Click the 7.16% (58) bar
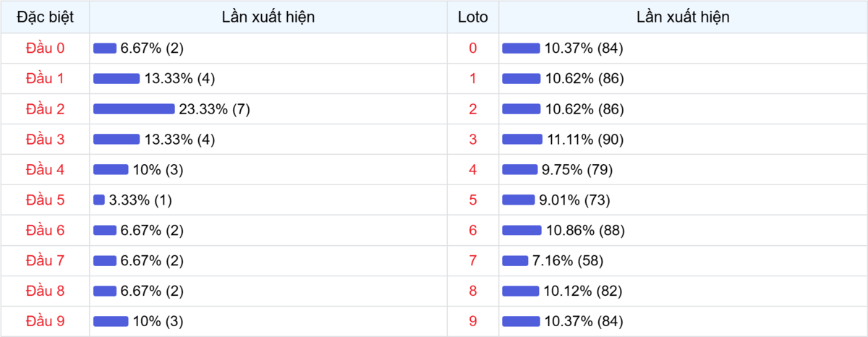 [515, 261]
